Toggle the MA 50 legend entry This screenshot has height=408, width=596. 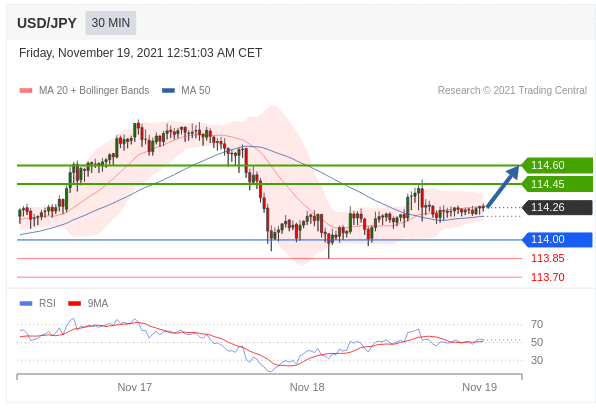[x=186, y=90]
